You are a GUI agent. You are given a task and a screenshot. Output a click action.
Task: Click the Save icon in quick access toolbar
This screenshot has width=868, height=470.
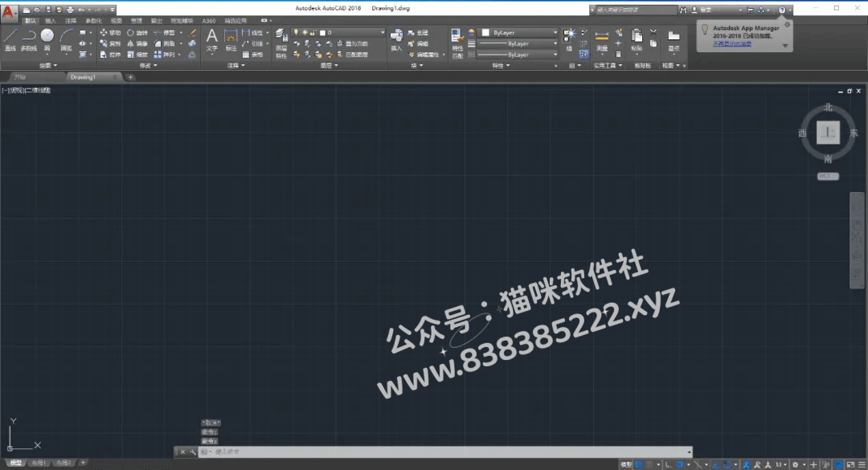[x=48, y=10]
